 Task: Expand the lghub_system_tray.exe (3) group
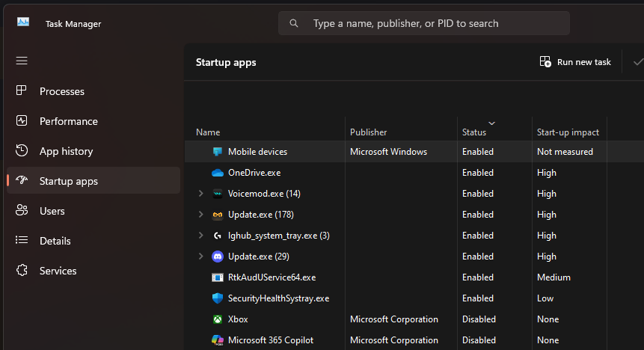pyautogui.click(x=200, y=236)
